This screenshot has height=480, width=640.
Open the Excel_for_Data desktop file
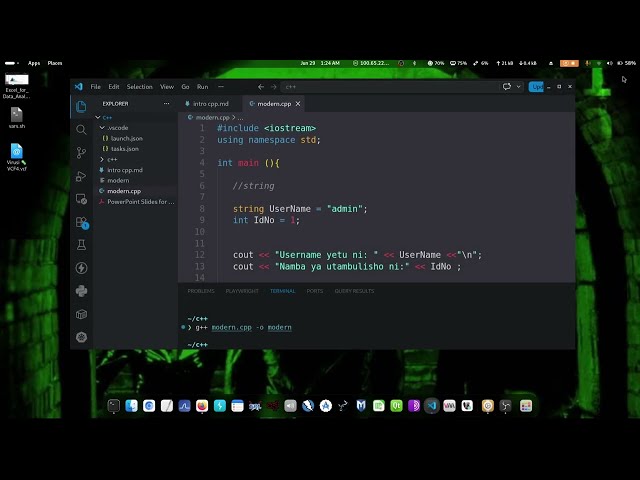tap(17, 86)
